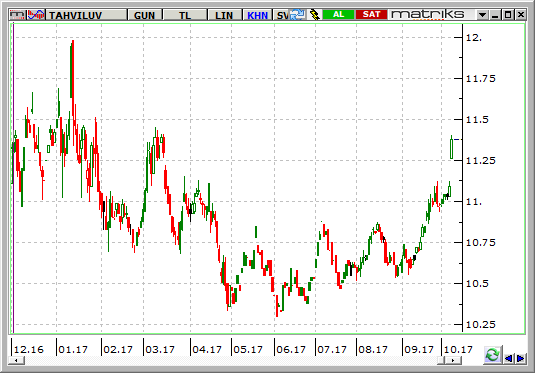Close the TAHVILUV chart window
Viewport: 535px width, 373px height.
(x=521, y=15)
